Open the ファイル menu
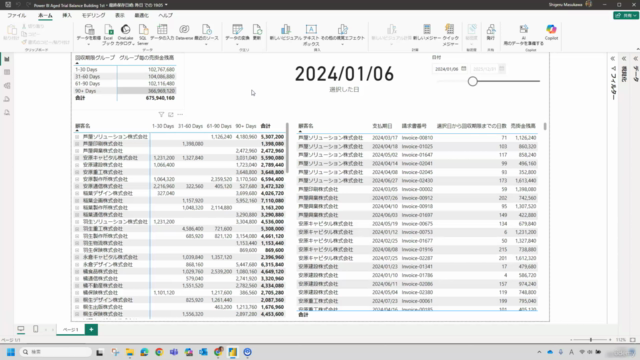Viewport: 640px width, 360px height. 17,16
